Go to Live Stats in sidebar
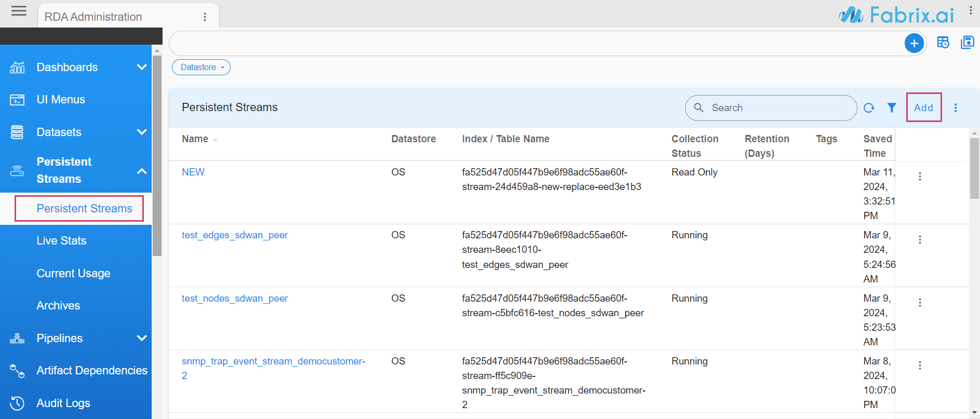The width and height of the screenshot is (980, 419). click(x=61, y=241)
